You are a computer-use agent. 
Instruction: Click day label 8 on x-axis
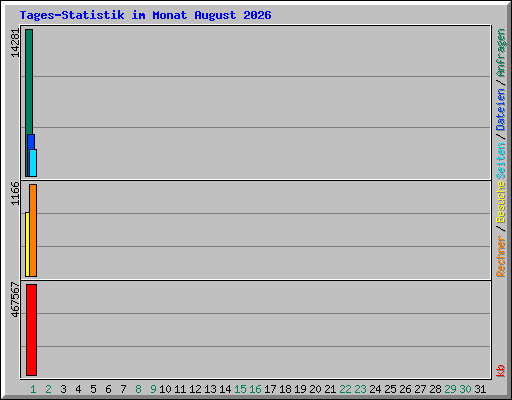(x=138, y=389)
